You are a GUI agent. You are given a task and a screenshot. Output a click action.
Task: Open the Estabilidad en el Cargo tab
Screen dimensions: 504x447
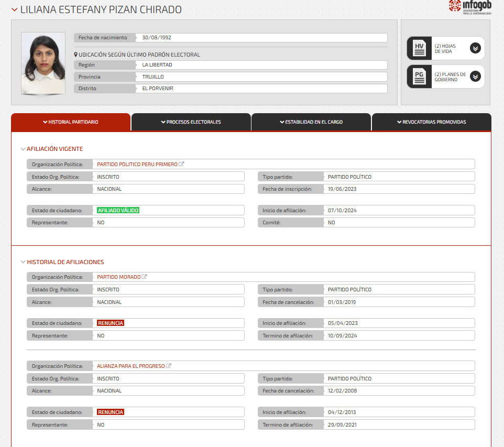(311, 122)
